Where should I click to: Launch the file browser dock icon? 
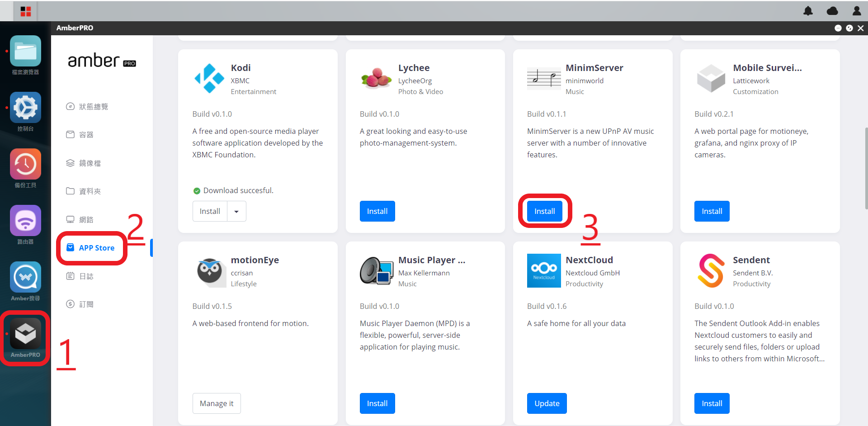pyautogui.click(x=25, y=51)
